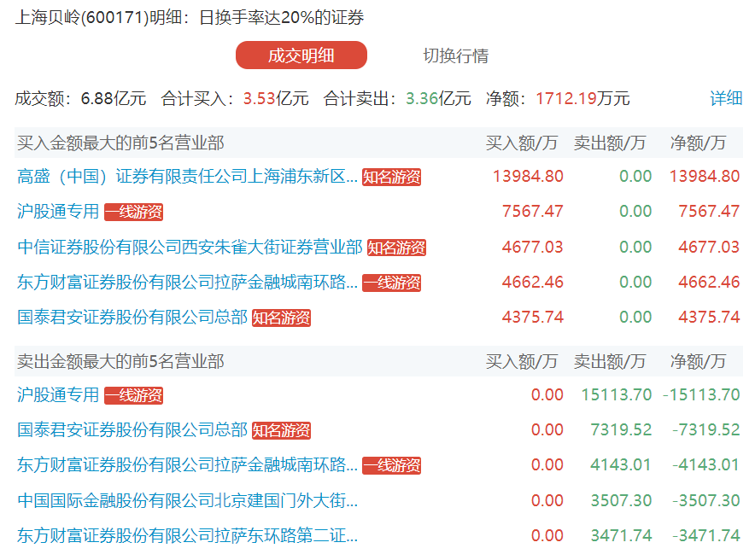Screen dimensions: 755x560
Task: Click 知名游资 badge beside 中信证券 西安朱雀大街
Action: (396, 248)
